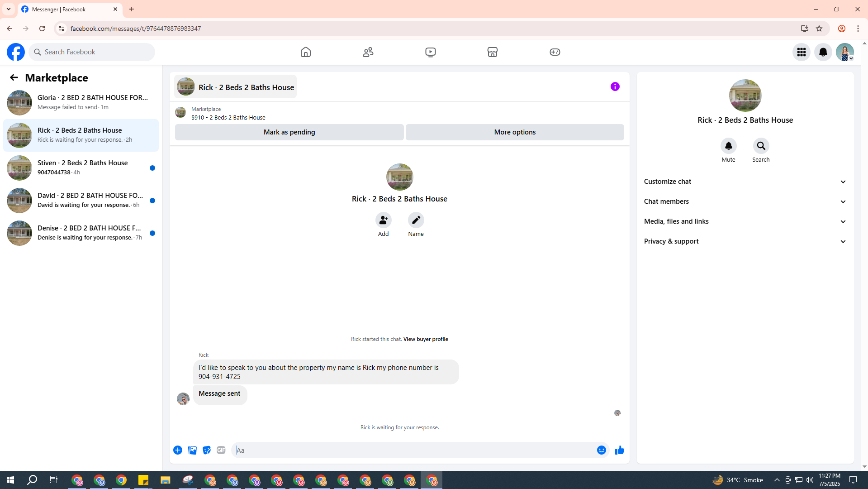Screen dimensions: 868x489
Task: Open Windows taskbar search
Action: (32, 480)
